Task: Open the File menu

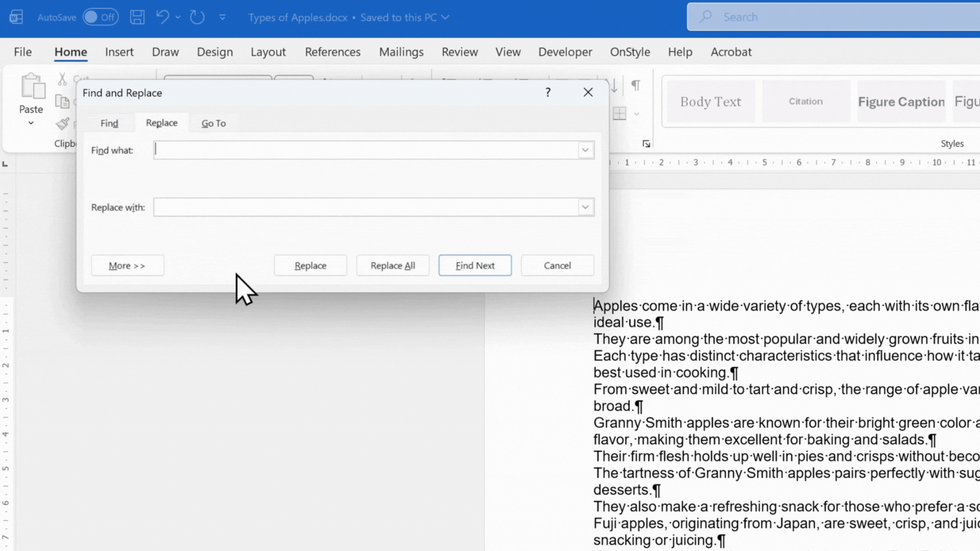Action: [x=22, y=52]
